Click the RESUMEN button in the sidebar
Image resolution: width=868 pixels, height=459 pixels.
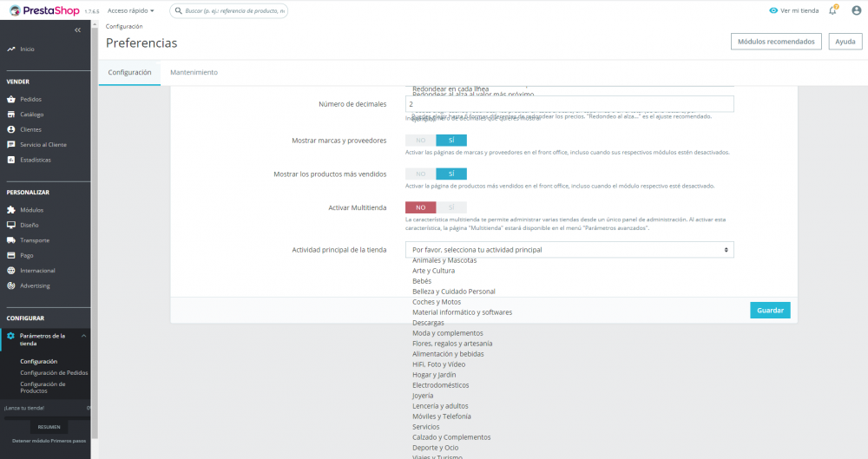[49, 427]
